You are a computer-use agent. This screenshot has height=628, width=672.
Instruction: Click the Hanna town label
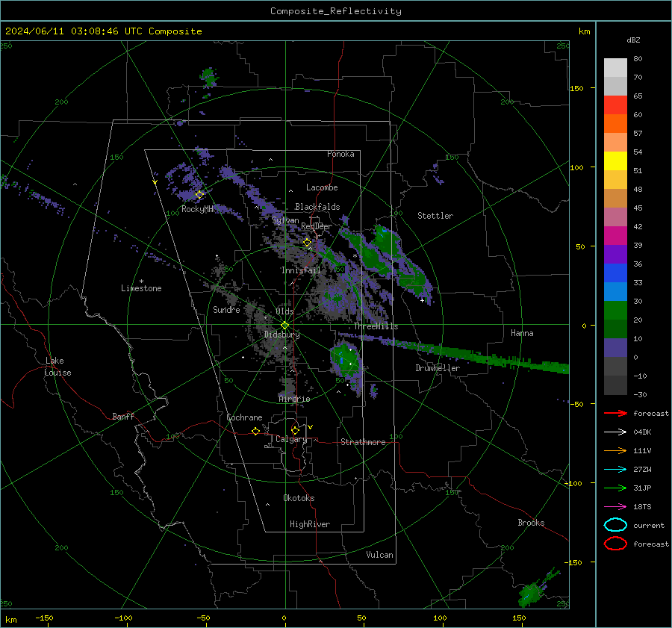(522, 333)
